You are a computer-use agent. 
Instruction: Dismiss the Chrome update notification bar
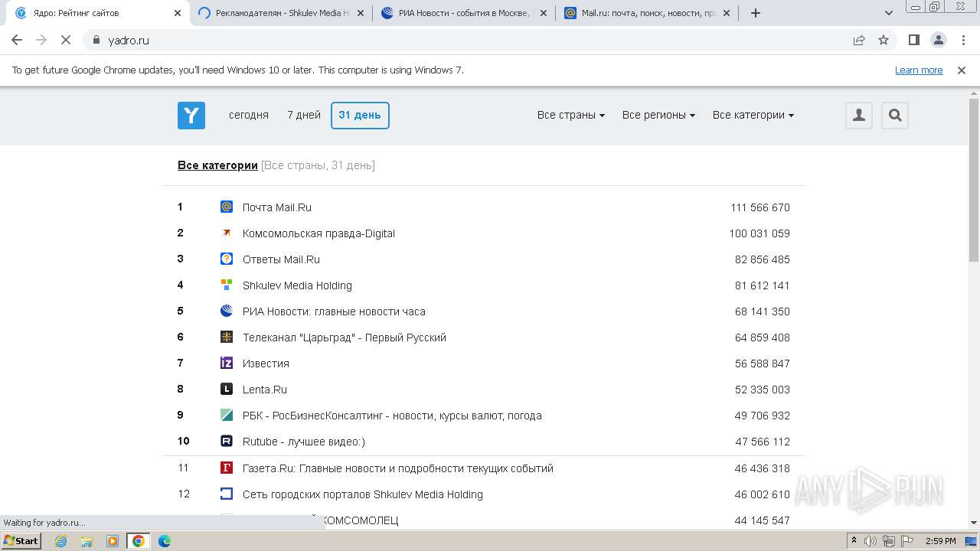point(962,70)
